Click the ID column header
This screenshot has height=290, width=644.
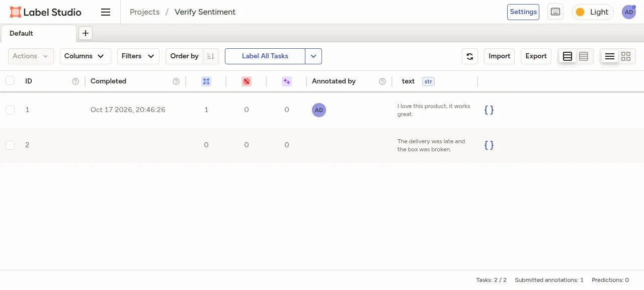pos(29,81)
